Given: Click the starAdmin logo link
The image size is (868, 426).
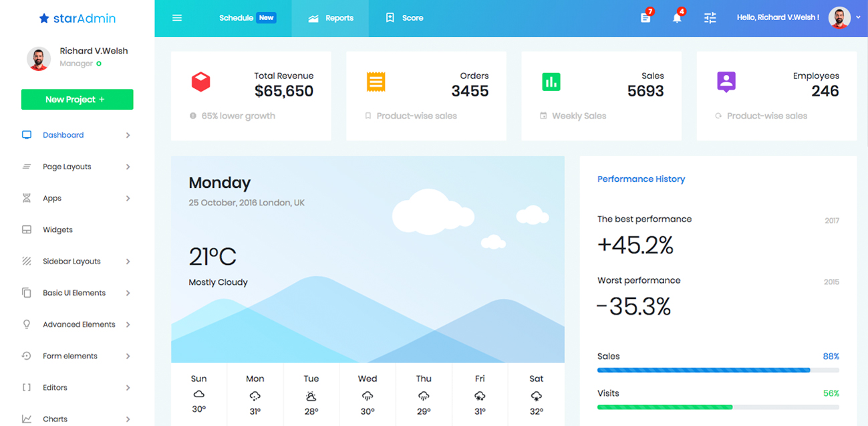Looking at the screenshot, I should pyautogui.click(x=78, y=19).
